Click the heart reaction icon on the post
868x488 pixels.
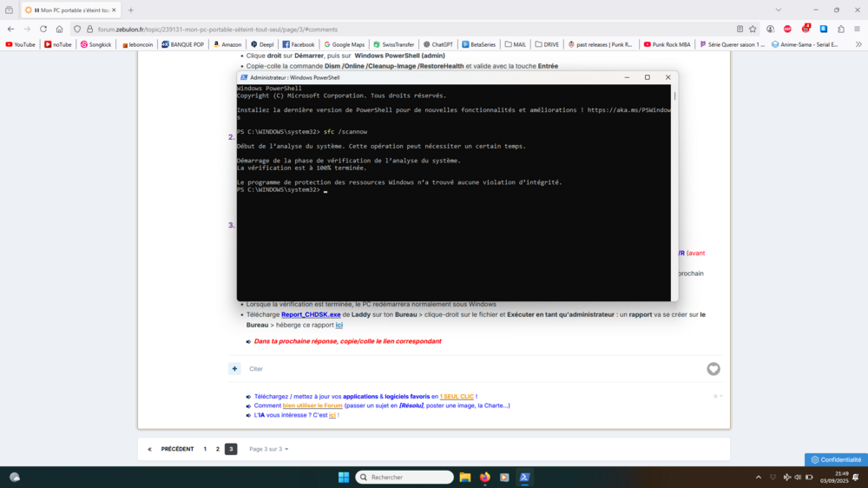pos(713,369)
